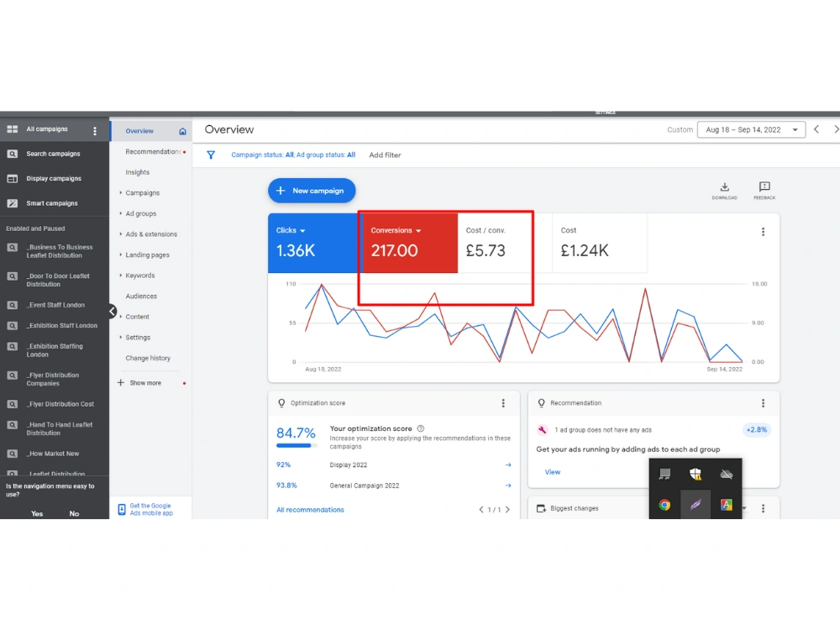This screenshot has width=840, height=630.
Task: Open the Conversions metric dropdown
Action: point(418,231)
